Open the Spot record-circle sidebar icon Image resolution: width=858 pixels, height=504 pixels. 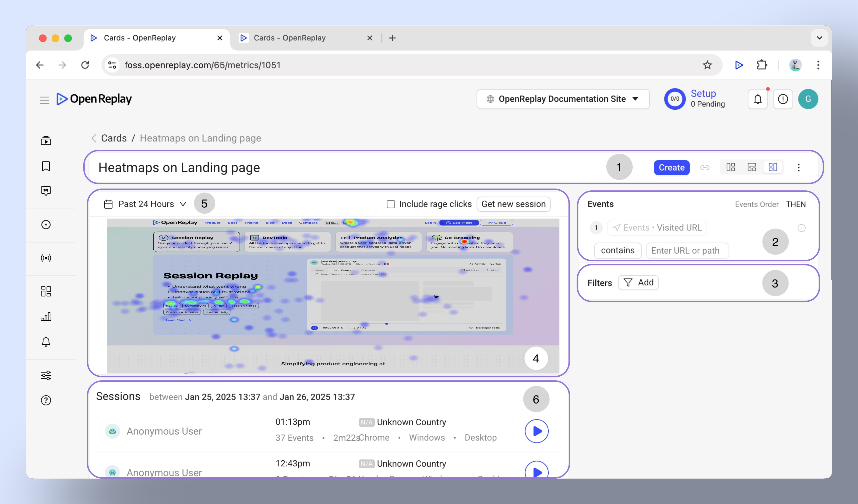click(46, 225)
